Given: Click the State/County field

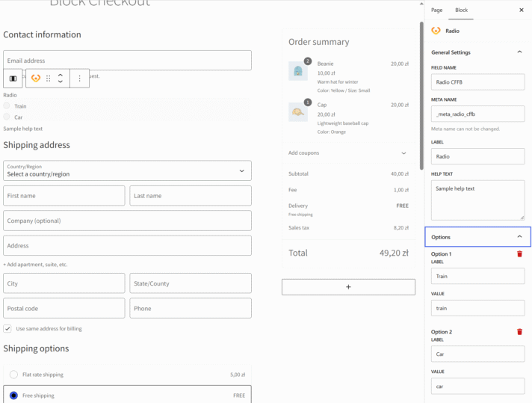Looking at the screenshot, I should pyautogui.click(x=191, y=283).
